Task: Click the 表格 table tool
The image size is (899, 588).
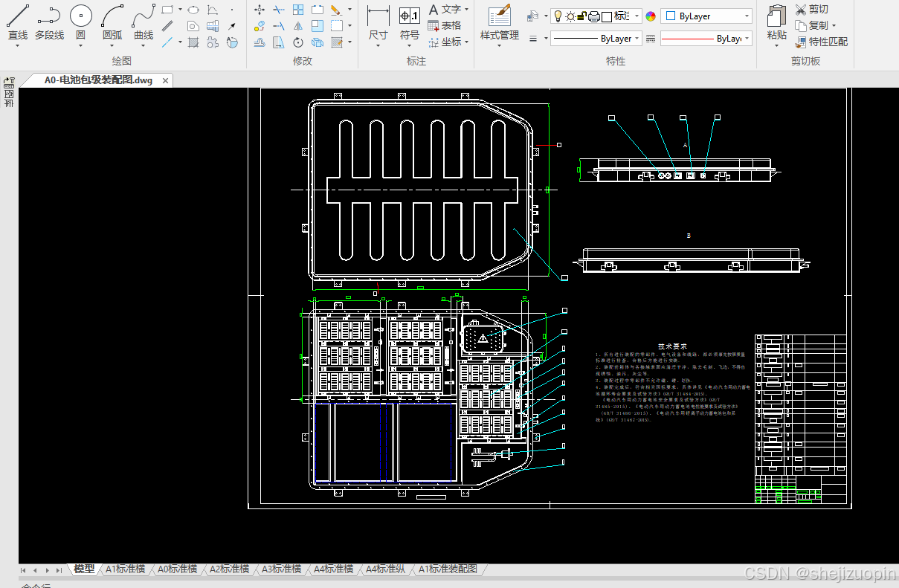Action: pos(445,26)
